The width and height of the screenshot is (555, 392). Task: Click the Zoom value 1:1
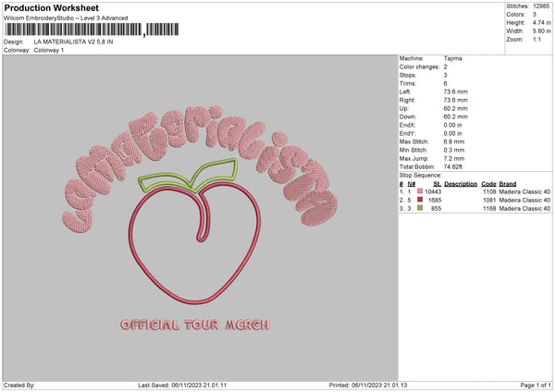pos(536,39)
